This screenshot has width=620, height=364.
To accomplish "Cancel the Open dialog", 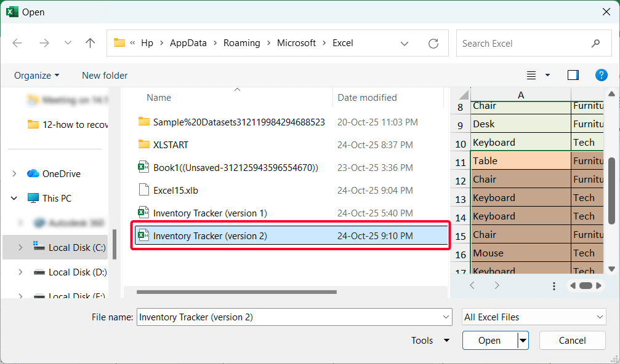I will [x=572, y=340].
